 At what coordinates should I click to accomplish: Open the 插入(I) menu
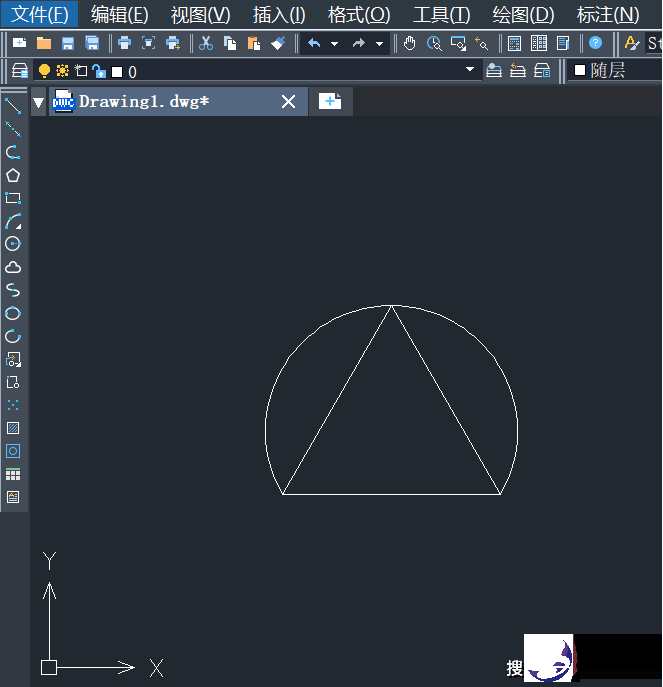[279, 14]
